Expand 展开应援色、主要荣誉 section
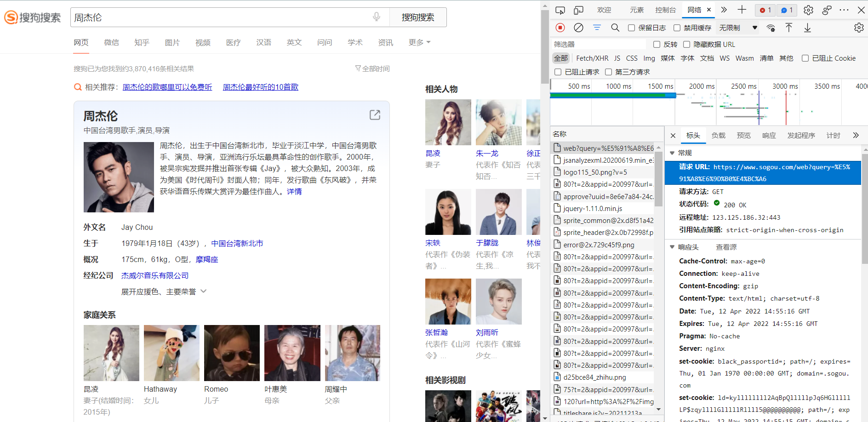Image resolution: width=868 pixels, height=422 pixels. pyautogui.click(x=164, y=291)
